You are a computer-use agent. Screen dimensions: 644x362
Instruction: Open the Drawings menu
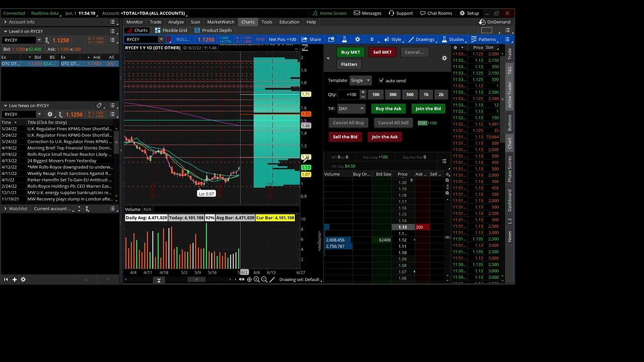point(421,39)
